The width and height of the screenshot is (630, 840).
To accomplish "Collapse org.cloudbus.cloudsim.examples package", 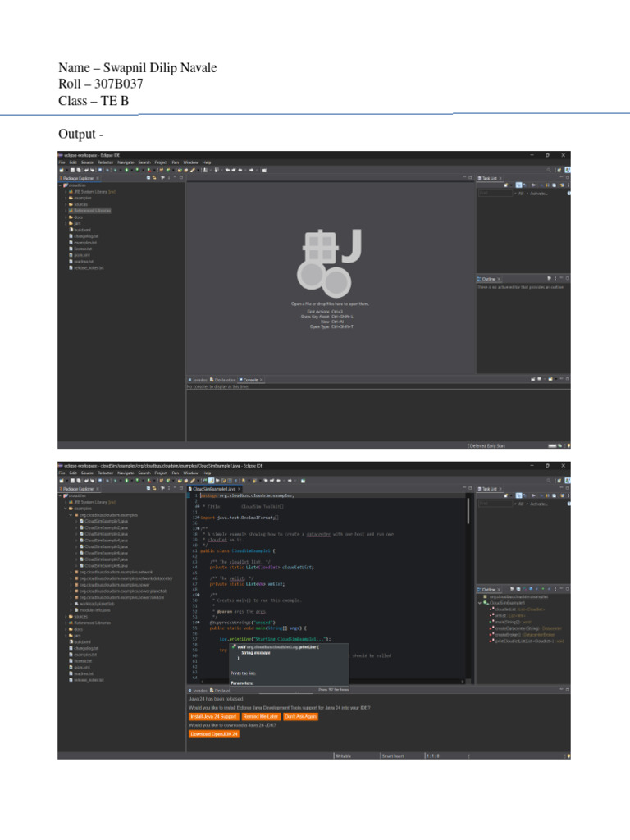I will coord(71,515).
